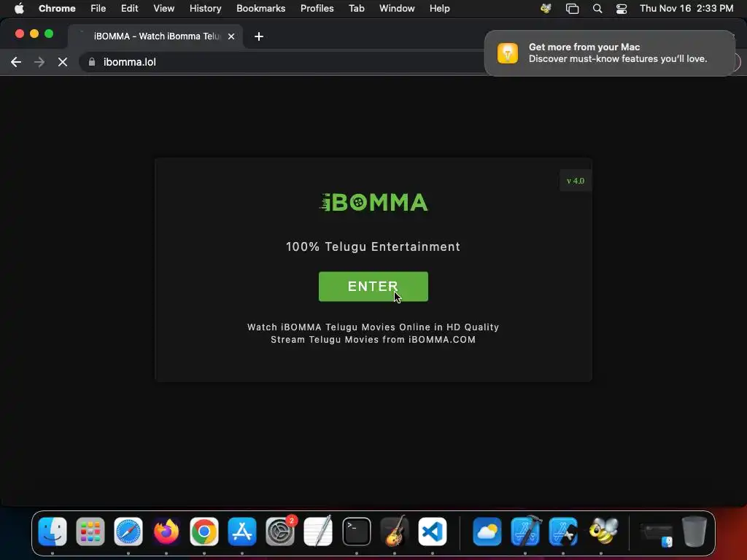Open the History menu
Screen dimensions: 747x560
205,8
